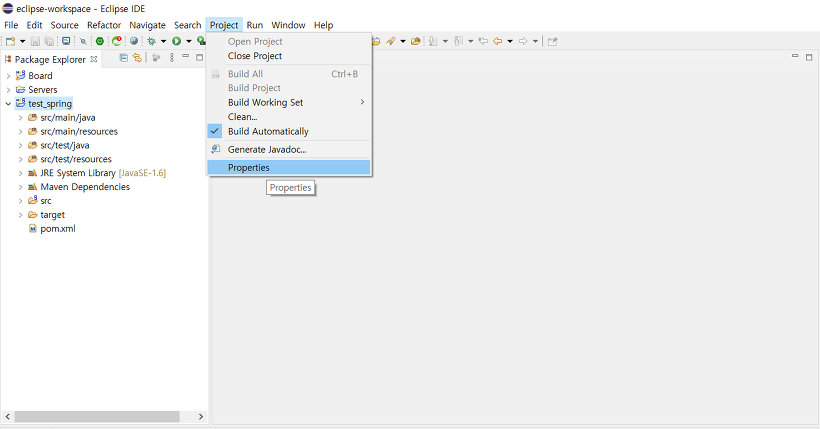Expand src/main/java folder

pyautogui.click(x=20, y=118)
